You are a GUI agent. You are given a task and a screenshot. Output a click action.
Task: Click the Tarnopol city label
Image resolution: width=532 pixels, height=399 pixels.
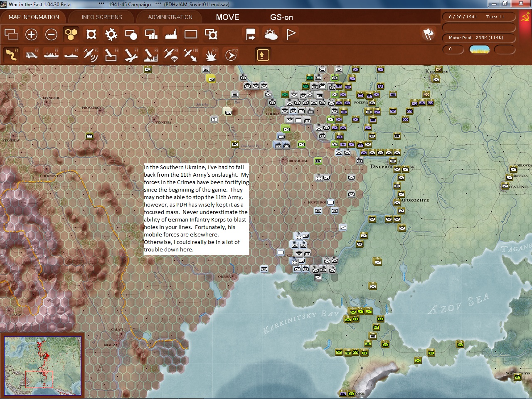tap(51, 98)
